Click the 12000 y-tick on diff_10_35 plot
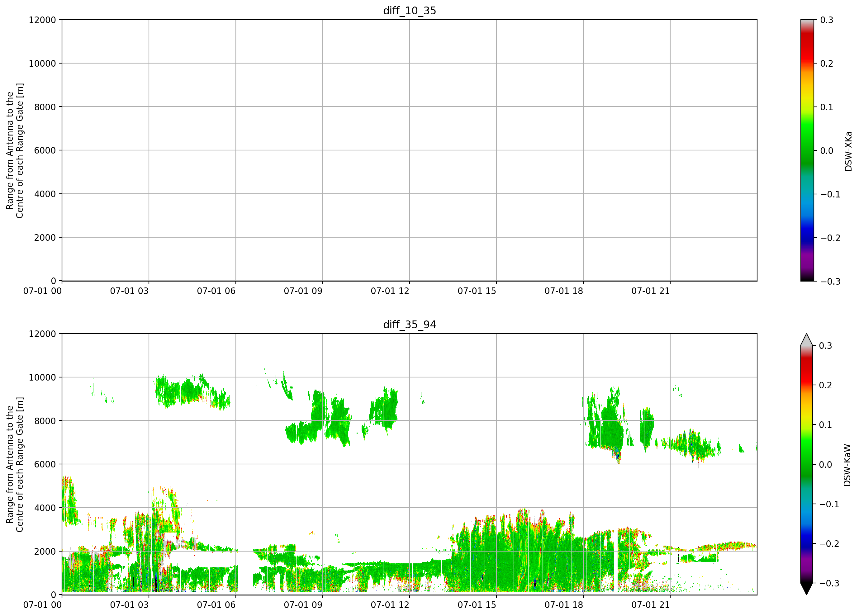This screenshot has width=859, height=616. coord(42,20)
